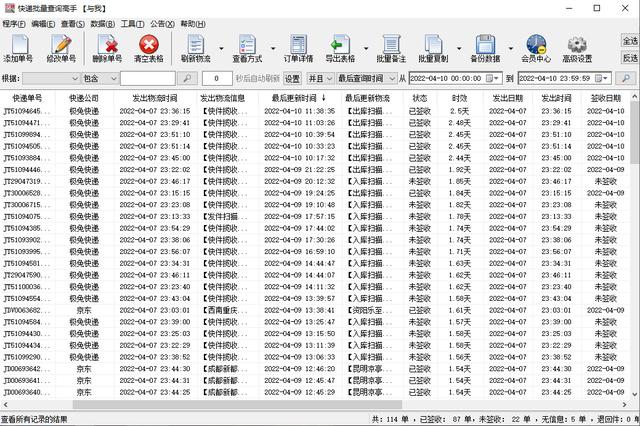Click the vertical scrollbar down arrow
Image resolution: width=640 pixels, height=426 pixels.
pos(635,394)
